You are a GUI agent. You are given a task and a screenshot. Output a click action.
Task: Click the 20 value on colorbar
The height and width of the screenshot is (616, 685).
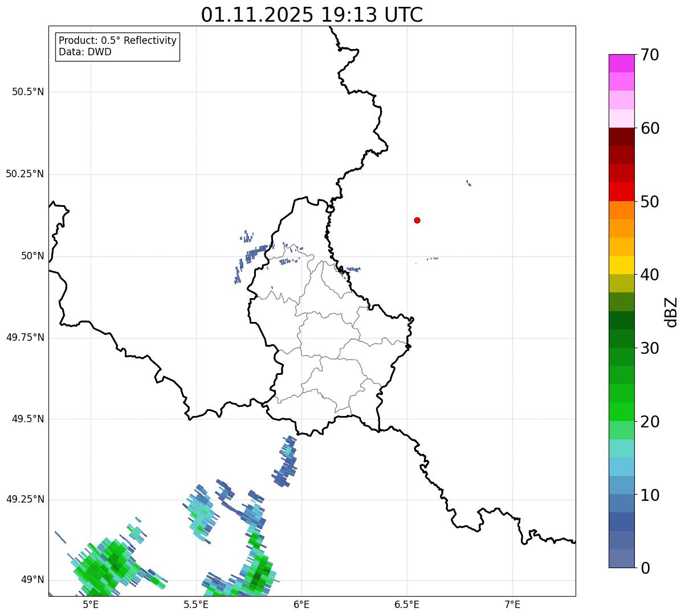[650, 422]
